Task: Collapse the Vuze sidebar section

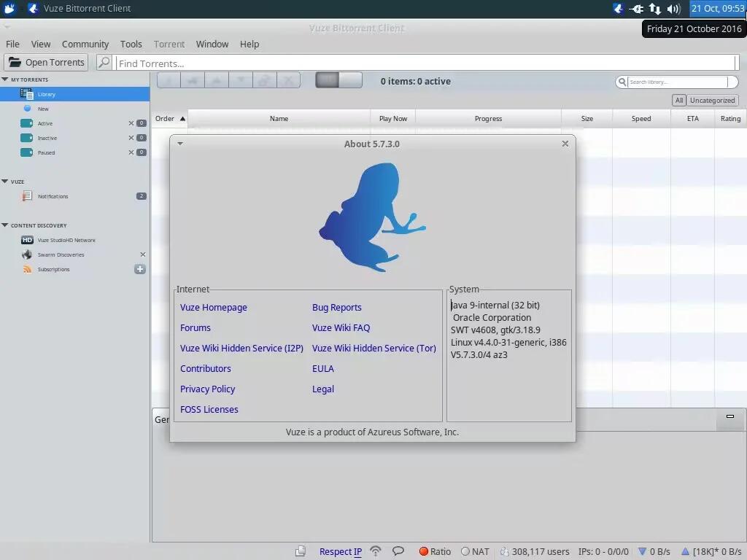Action: [x=5, y=182]
